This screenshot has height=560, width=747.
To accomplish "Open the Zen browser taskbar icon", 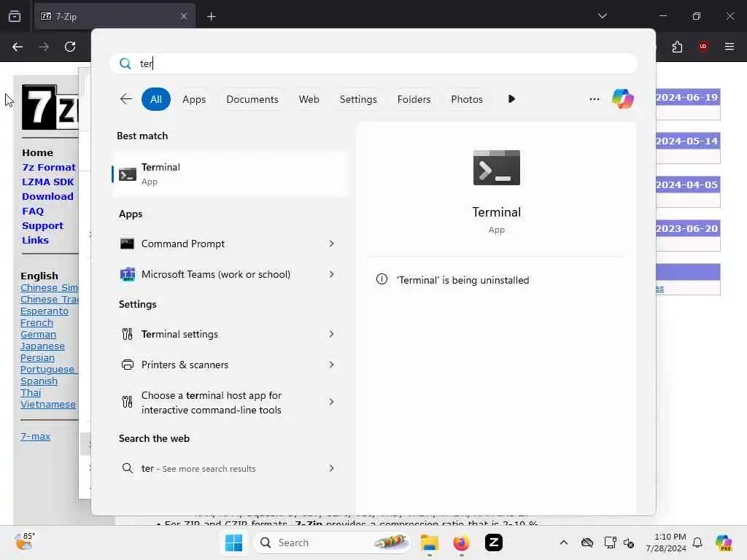I will coord(494,542).
